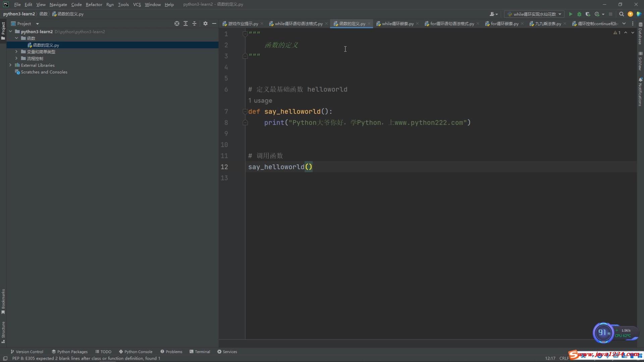Screen dimensions: 644x362
Task: Expand the 流程控制 folder
Action: [16, 58]
